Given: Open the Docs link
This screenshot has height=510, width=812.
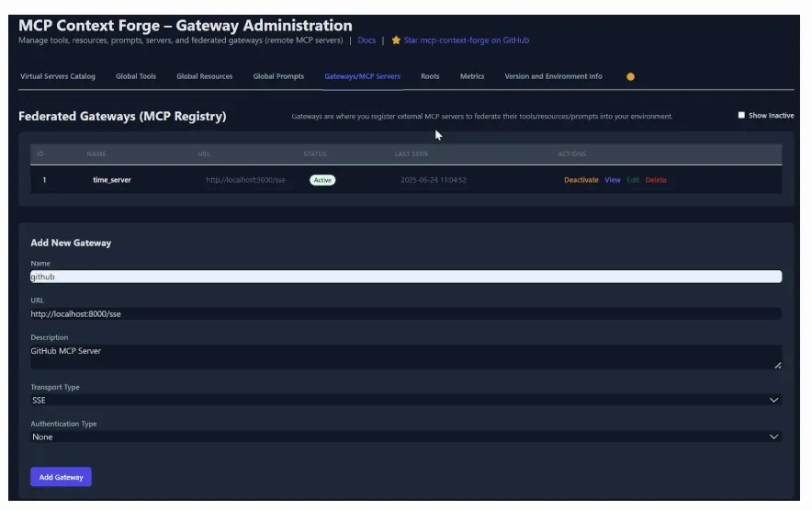Looking at the screenshot, I should click(x=367, y=40).
